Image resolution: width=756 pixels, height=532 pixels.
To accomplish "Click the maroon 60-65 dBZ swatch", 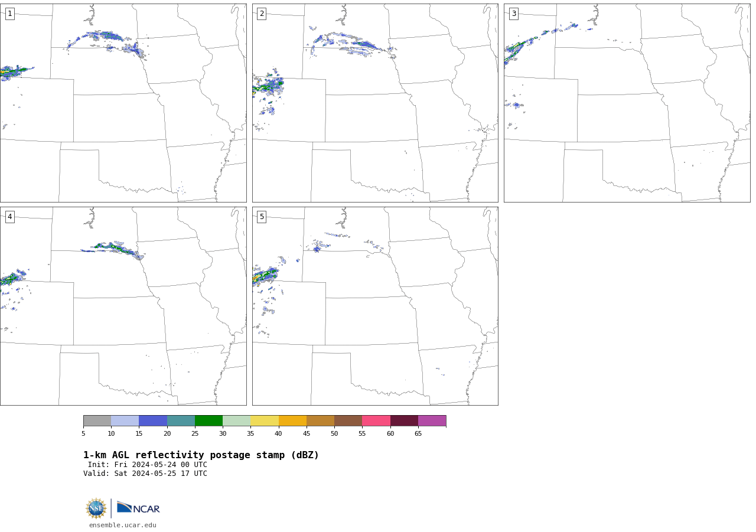I will click(x=404, y=420).
